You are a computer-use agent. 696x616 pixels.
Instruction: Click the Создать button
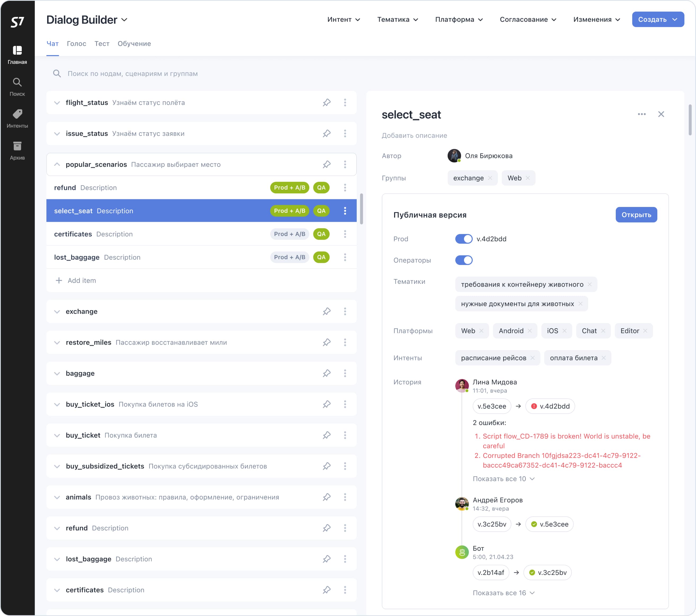[658, 19]
